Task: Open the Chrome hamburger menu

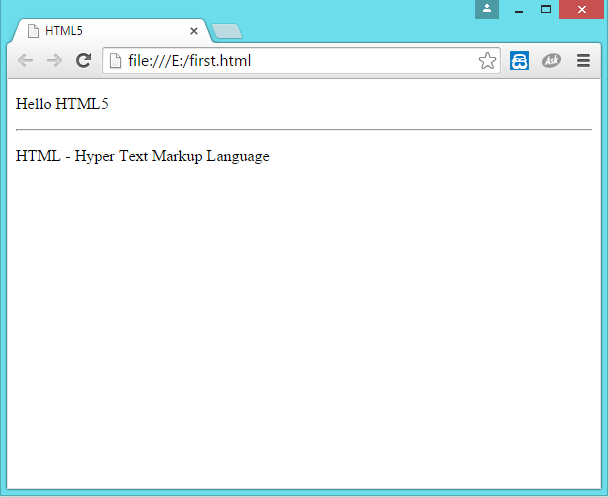Action: click(x=583, y=61)
